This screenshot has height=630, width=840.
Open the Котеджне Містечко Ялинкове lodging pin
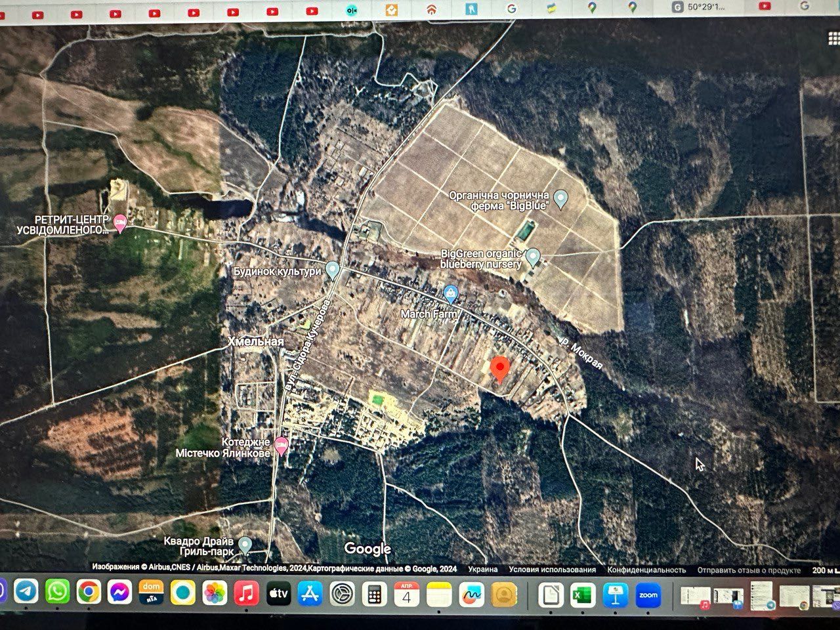coord(281,446)
